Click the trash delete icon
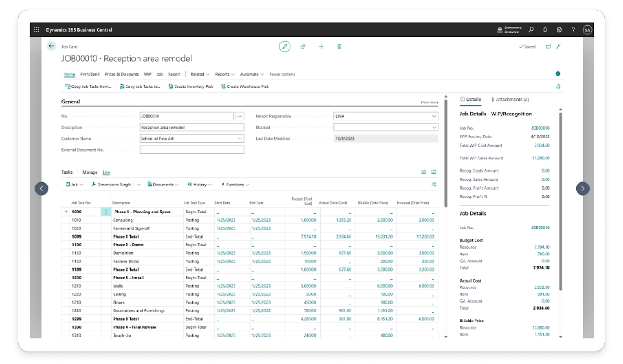Image resolution: width=623 pixels, height=364 pixels. (339, 47)
